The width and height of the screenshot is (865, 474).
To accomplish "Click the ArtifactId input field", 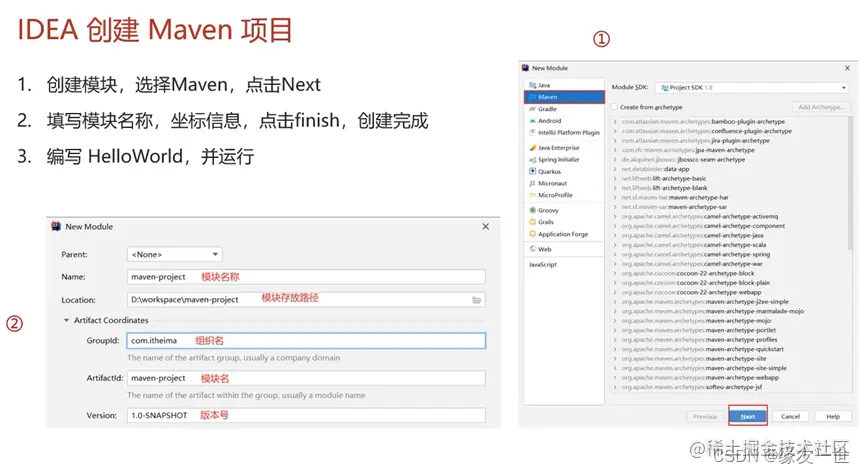I will point(306,378).
